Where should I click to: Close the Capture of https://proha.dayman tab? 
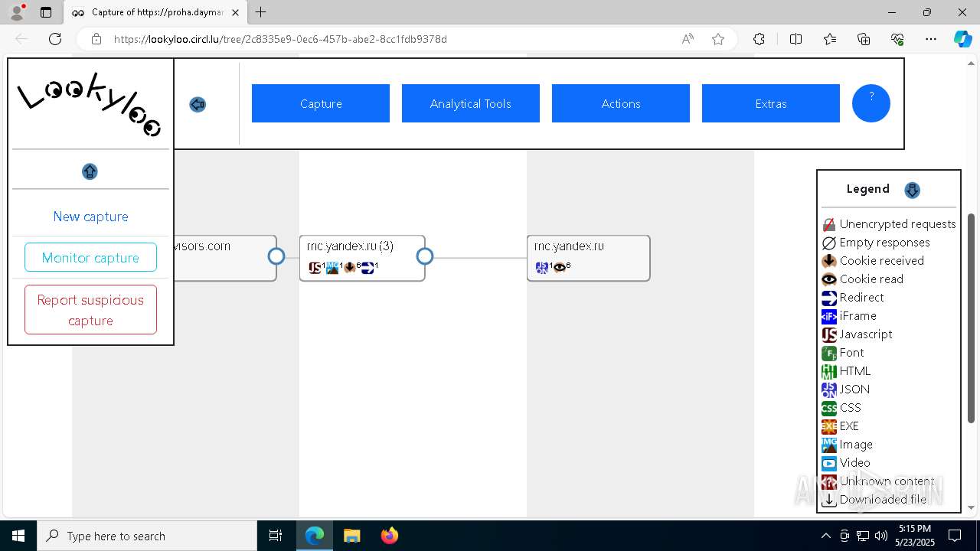tap(236, 12)
